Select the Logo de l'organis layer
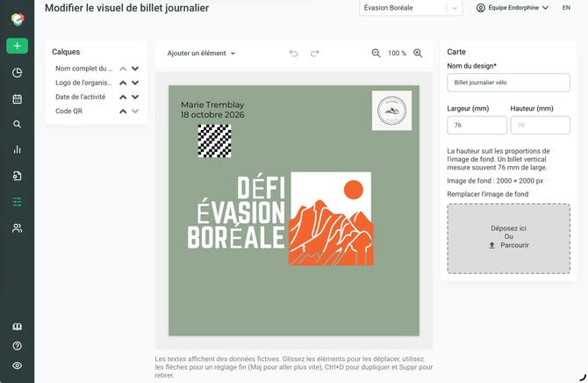Viewport: 588px width, 383px height. point(83,83)
